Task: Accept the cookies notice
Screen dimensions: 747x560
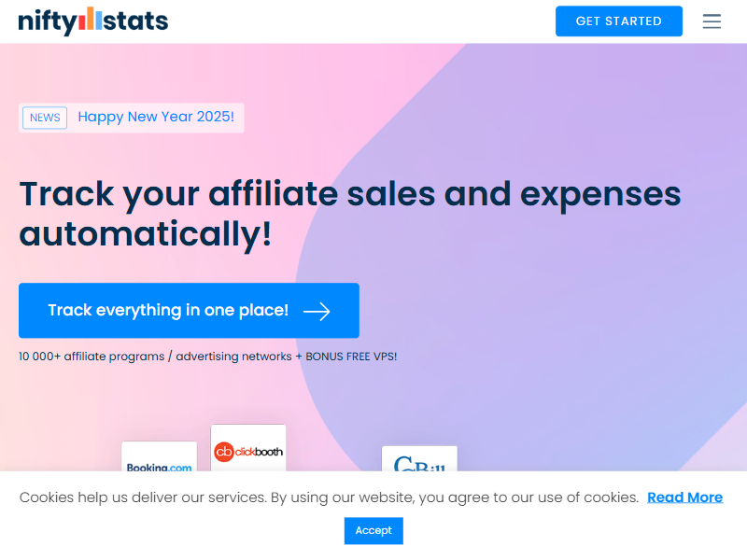Action: (x=373, y=530)
